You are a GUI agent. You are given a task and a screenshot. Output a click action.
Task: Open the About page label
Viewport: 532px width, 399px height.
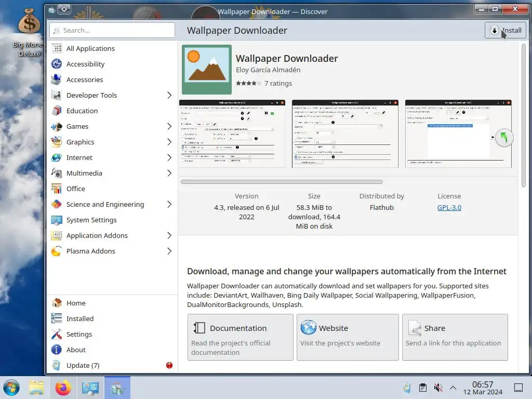76,350
